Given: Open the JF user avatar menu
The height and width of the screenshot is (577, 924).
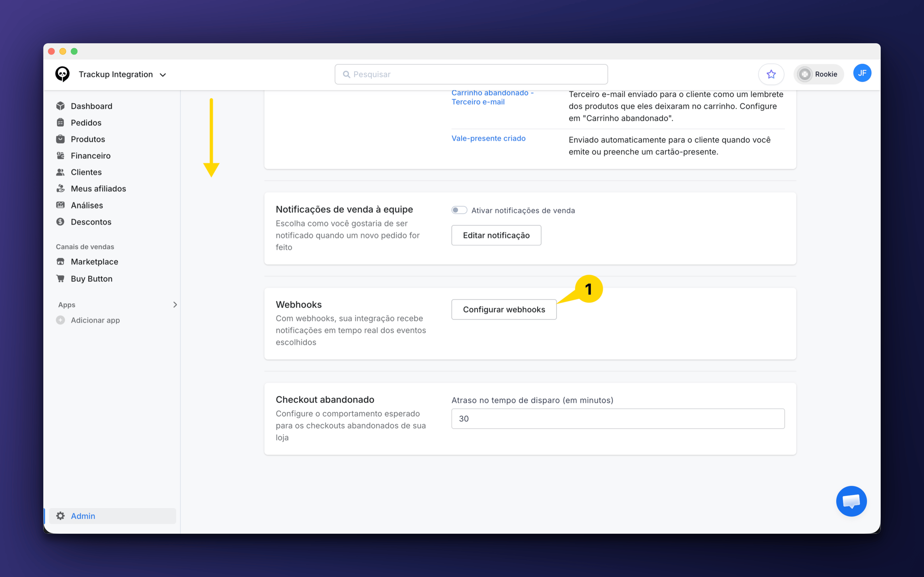Looking at the screenshot, I should pos(862,73).
